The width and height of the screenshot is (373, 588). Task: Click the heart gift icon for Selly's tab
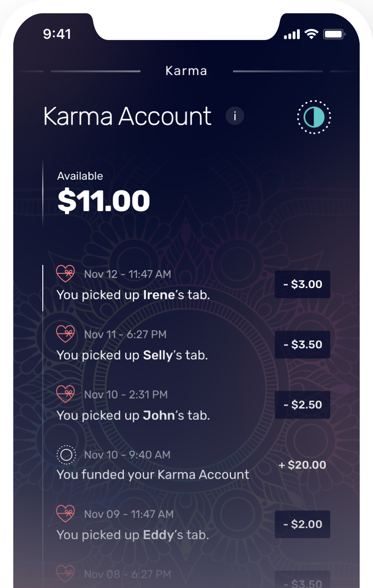tap(65, 334)
